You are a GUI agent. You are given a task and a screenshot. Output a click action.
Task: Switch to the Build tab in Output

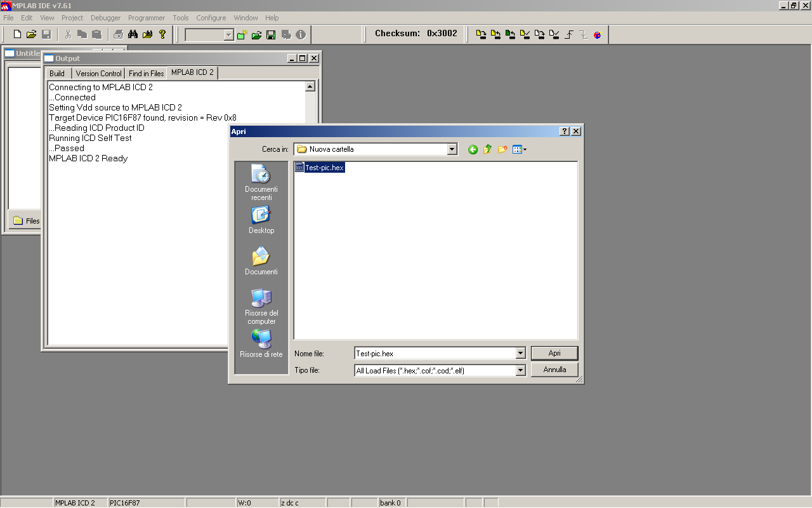point(57,74)
